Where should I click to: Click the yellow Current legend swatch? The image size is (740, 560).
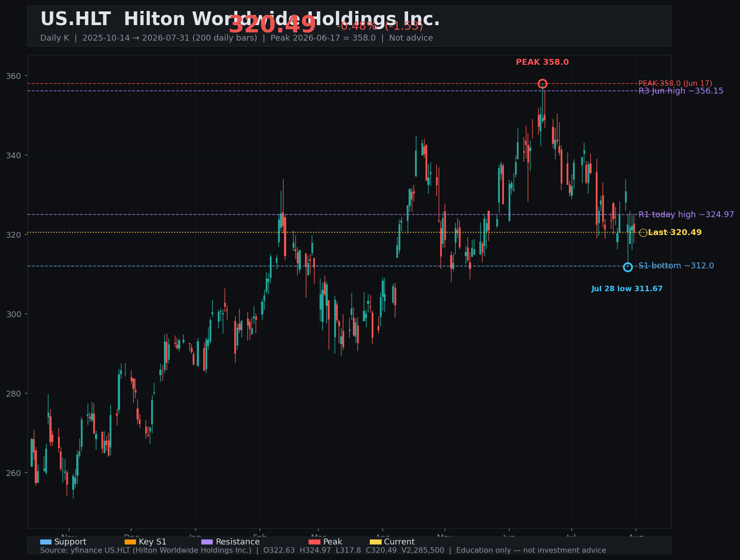tap(375, 542)
